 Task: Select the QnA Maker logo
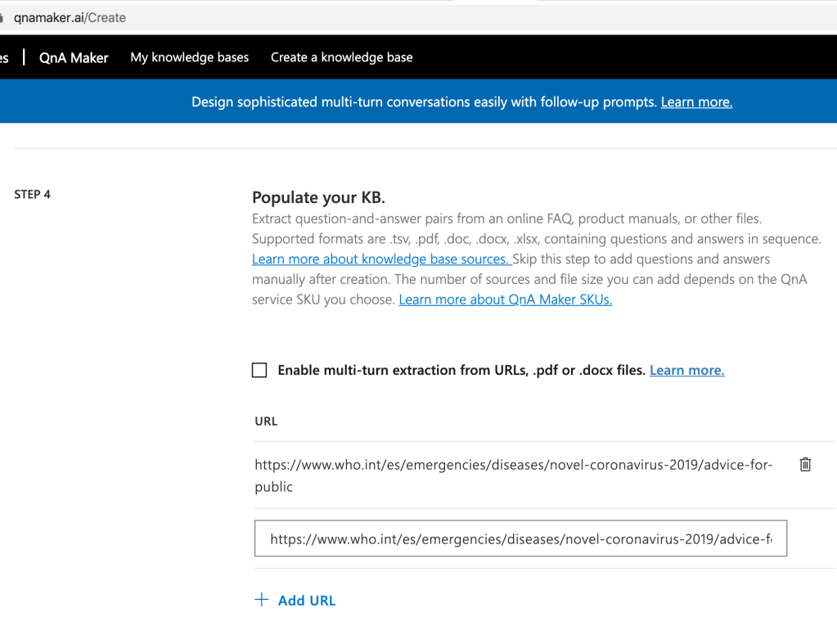tap(73, 57)
